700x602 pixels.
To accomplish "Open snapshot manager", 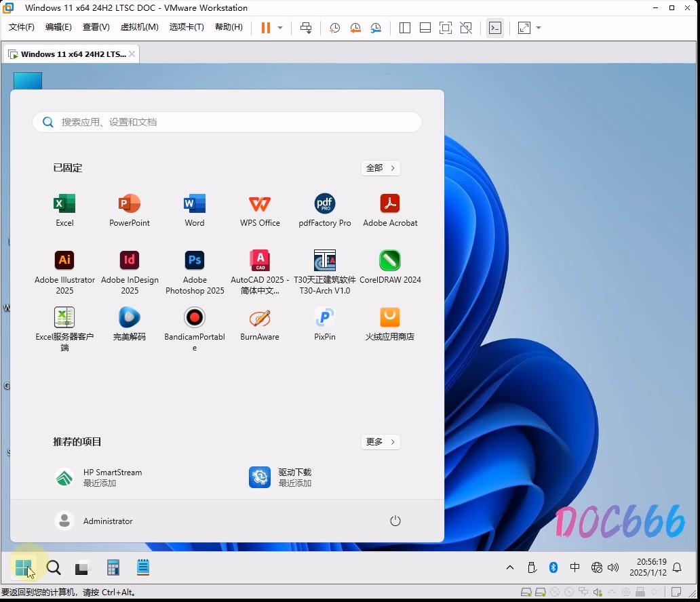I will pyautogui.click(x=376, y=28).
